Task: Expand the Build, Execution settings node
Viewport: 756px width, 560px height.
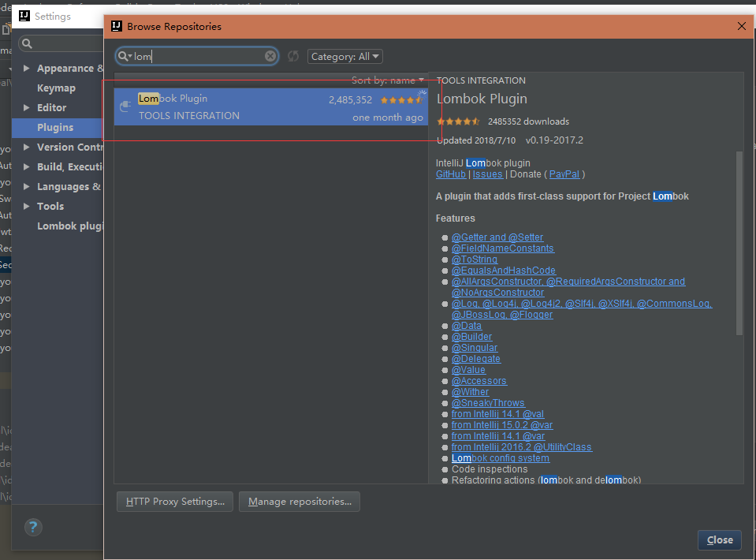Action: [x=27, y=167]
